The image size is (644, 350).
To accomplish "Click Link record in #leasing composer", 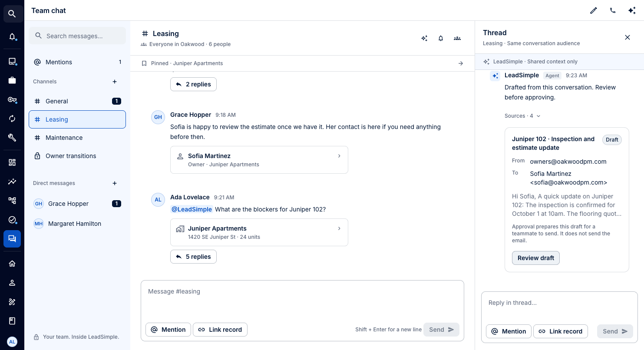I will click(220, 330).
